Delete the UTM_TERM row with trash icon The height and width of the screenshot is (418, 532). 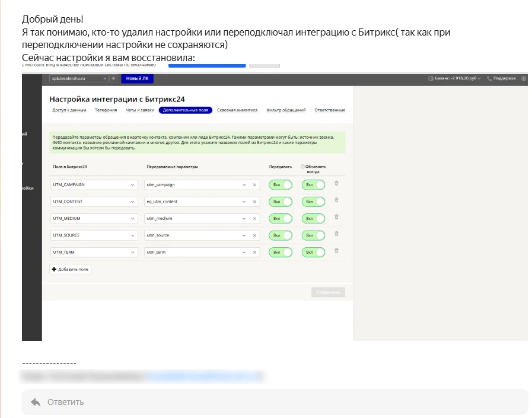(336, 250)
